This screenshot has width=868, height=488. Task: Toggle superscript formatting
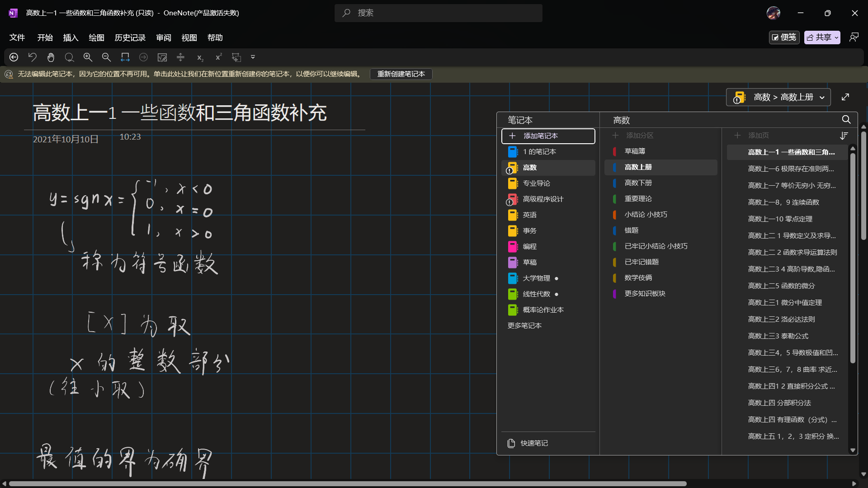[x=218, y=57]
